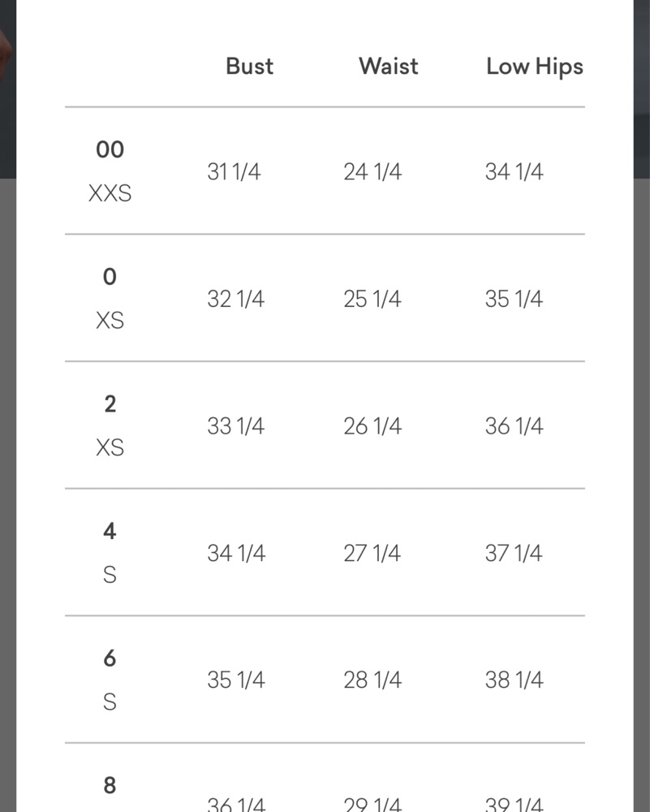This screenshot has width=650, height=812.
Task: Click the Low Hips column header
Action: (x=534, y=67)
